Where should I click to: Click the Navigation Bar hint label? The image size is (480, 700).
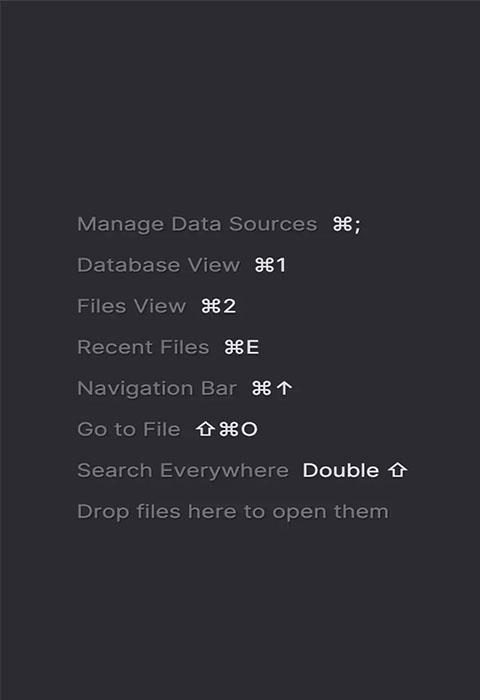[x=157, y=389]
